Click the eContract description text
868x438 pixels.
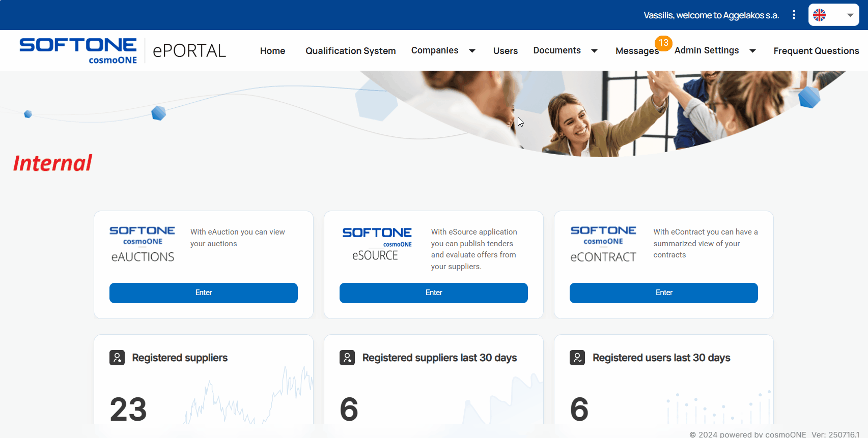pyautogui.click(x=706, y=243)
